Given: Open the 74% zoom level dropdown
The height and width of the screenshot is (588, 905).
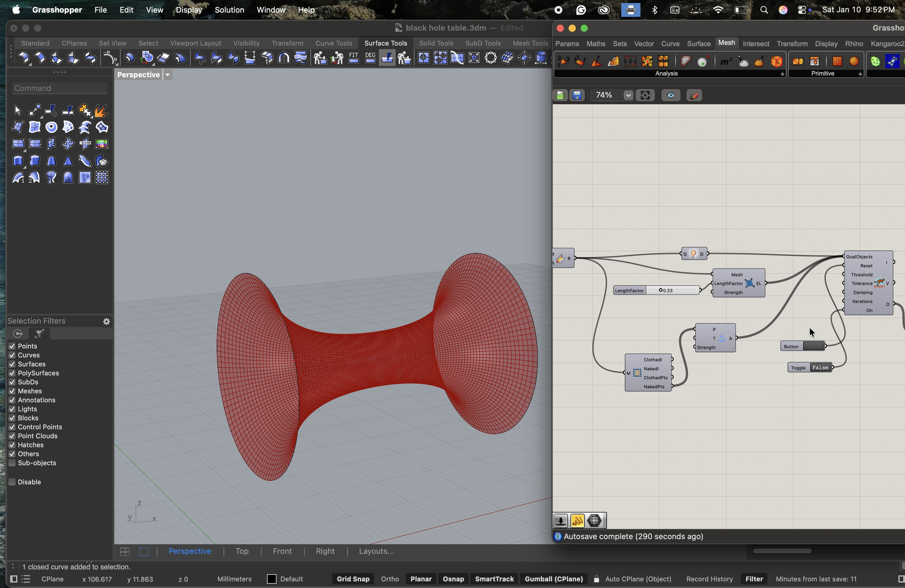Looking at the screenshot, I should 628,95.
